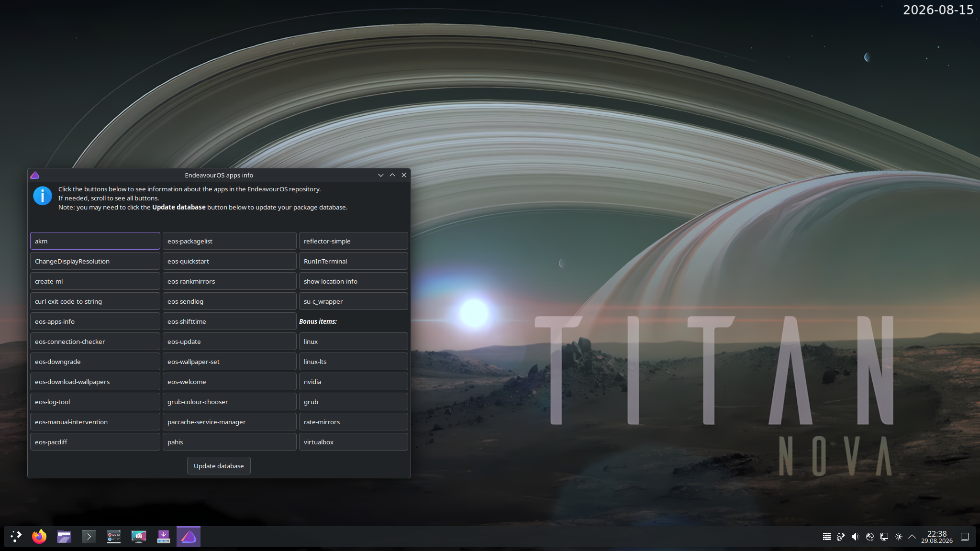The image size is (980, 551).
Task: Click the eos-rankmirrors button
Action: click(x=230, y=281)
